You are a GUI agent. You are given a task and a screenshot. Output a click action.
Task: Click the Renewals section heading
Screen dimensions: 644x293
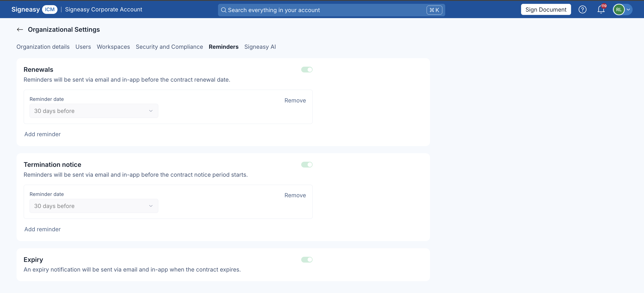[38, 70]
